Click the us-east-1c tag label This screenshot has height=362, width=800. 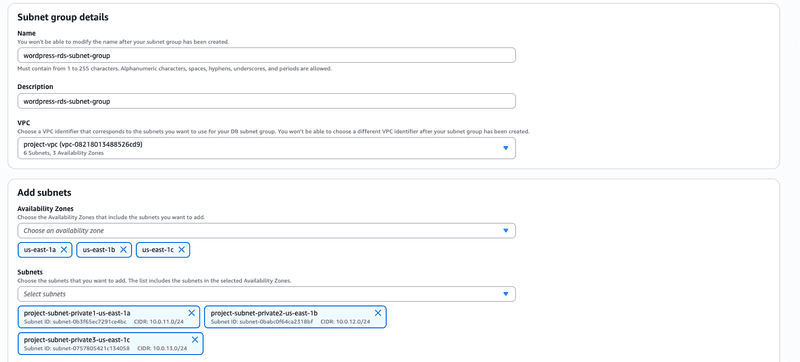(x=158, y=250)
